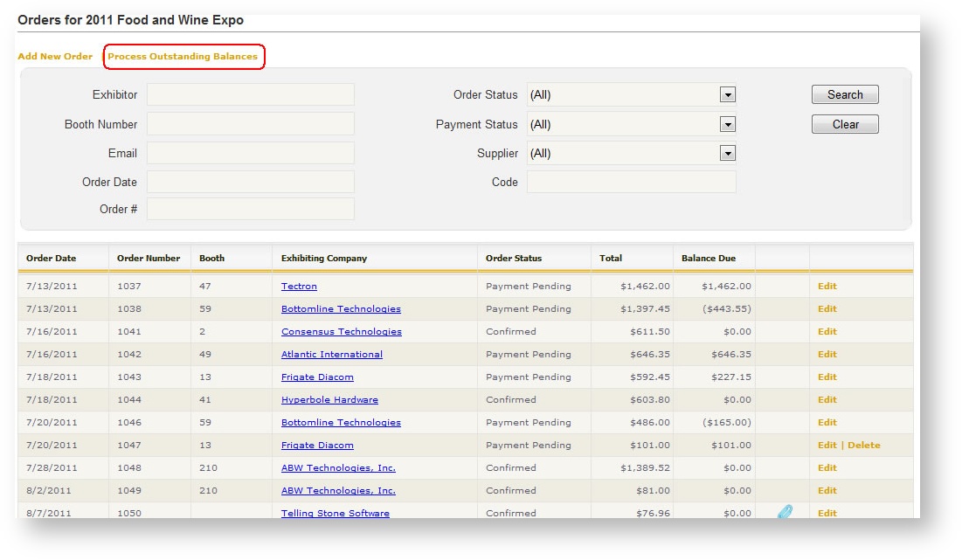The image size is (962, 560).
Task: Edit order 1037 for Tectron
Action: click(x=826, y=286)
